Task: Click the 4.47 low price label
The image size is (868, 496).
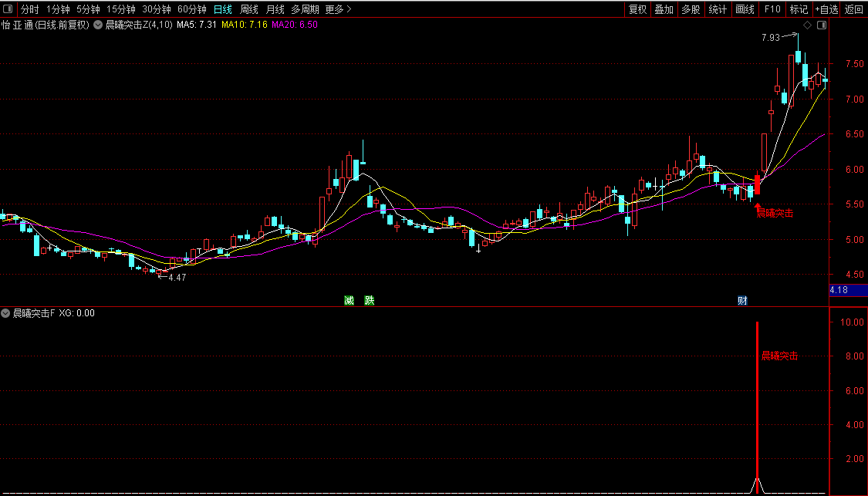Action: click(177, 278)
